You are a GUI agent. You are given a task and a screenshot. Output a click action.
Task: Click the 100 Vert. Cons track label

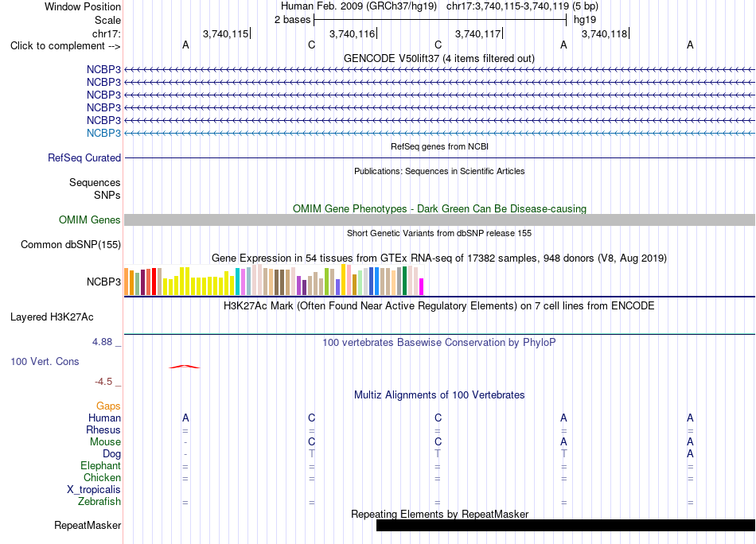(45, 361)
